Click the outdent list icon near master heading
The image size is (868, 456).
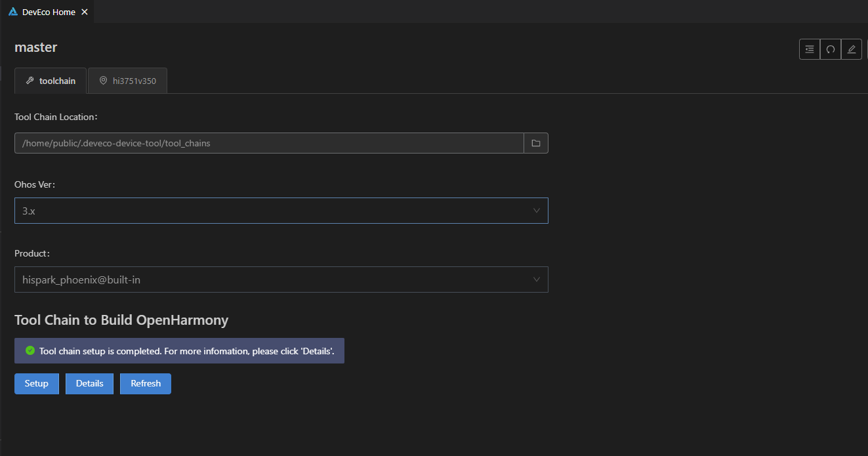[x=810, y=49]
